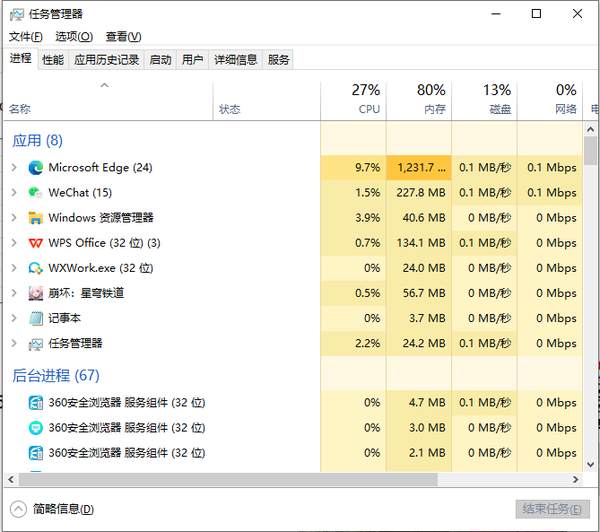The height and width of the screenshot is (532, 600).
Task: Sort by the 内存 column header
Action: [419, 101]
